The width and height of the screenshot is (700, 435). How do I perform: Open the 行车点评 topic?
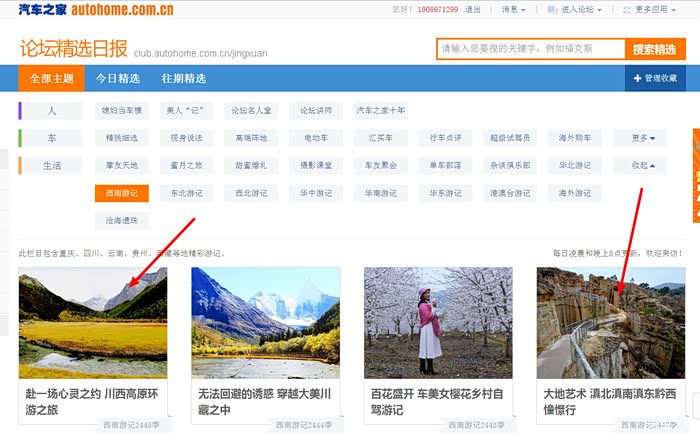click(x=446, y=138)
